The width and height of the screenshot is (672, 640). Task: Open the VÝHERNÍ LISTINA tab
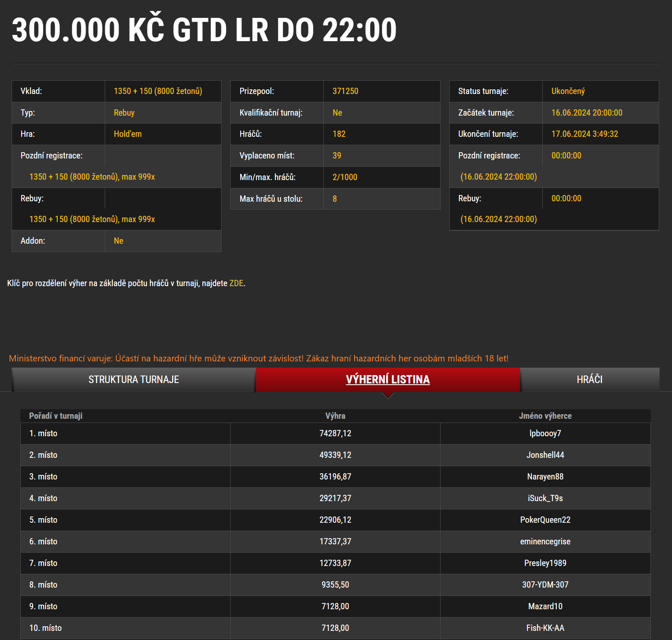[388, 380]
